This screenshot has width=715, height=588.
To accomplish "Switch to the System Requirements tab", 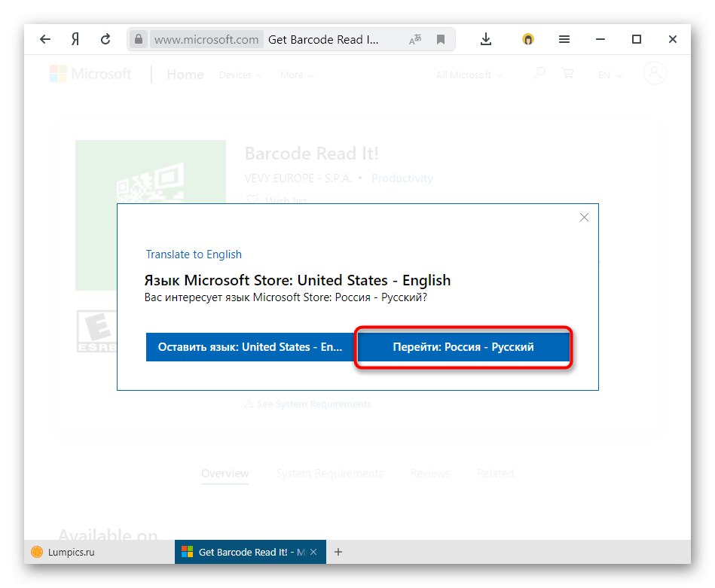I will pyautogui.click(x=329, y=474).
